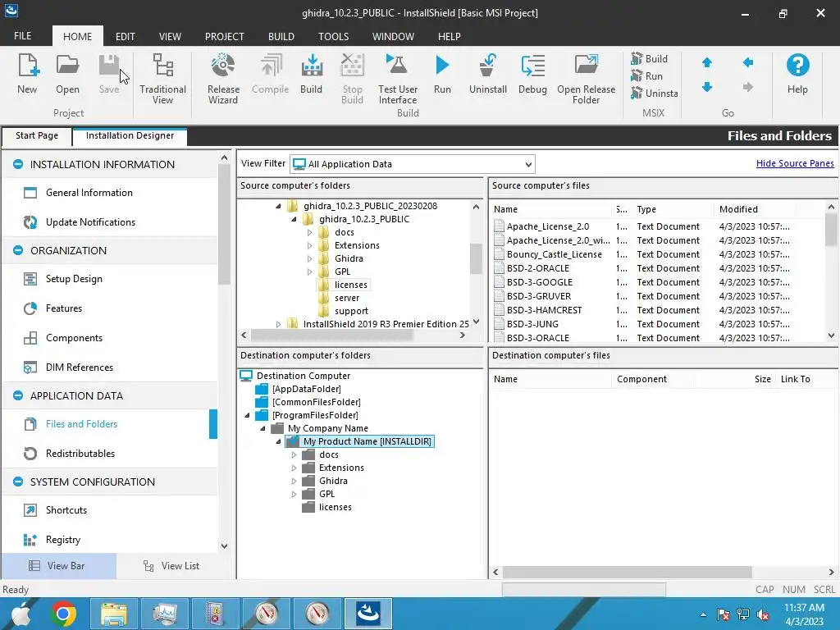Collapse the [ProgramFilesFolder] node

(247, 415)
